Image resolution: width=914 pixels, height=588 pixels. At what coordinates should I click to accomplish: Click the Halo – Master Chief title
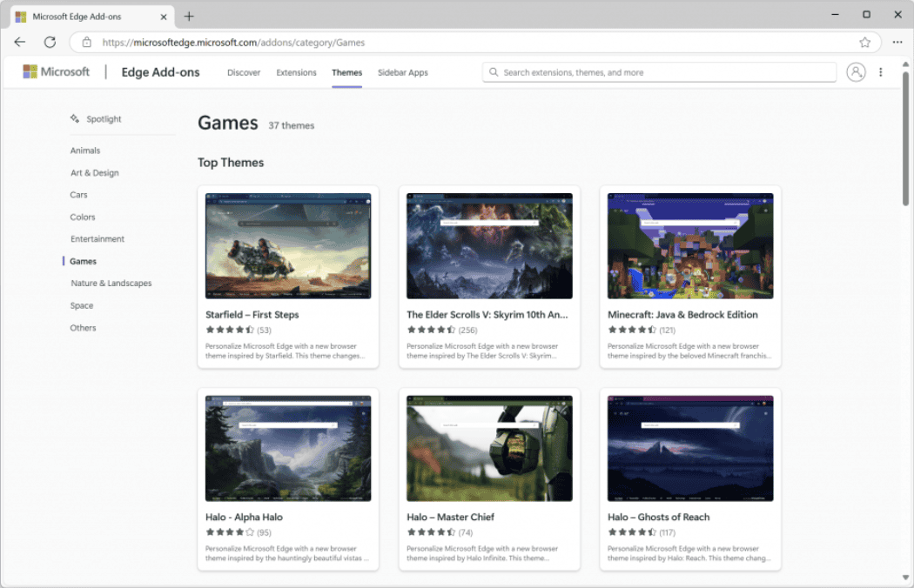pyautogui.click(x=450, y=517)
